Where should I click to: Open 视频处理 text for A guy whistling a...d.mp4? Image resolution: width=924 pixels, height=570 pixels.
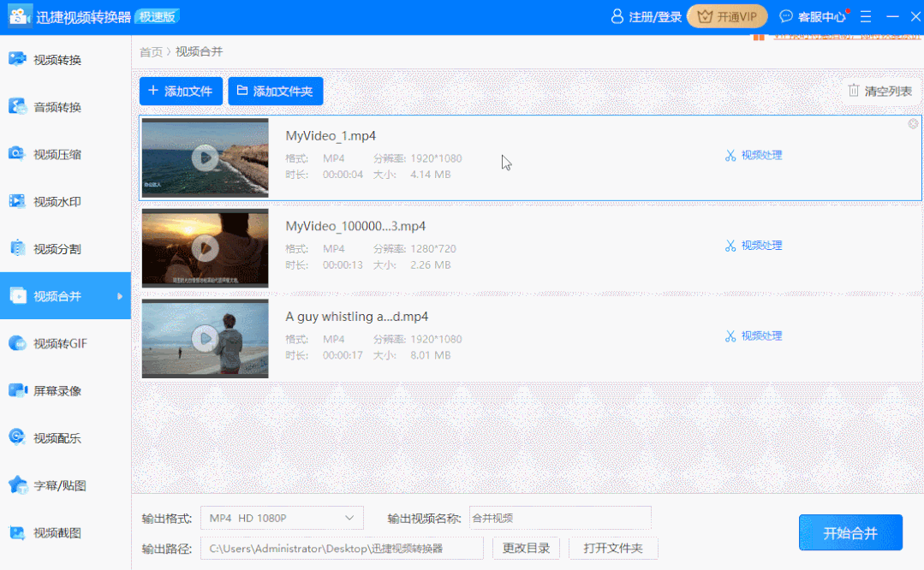761,335
